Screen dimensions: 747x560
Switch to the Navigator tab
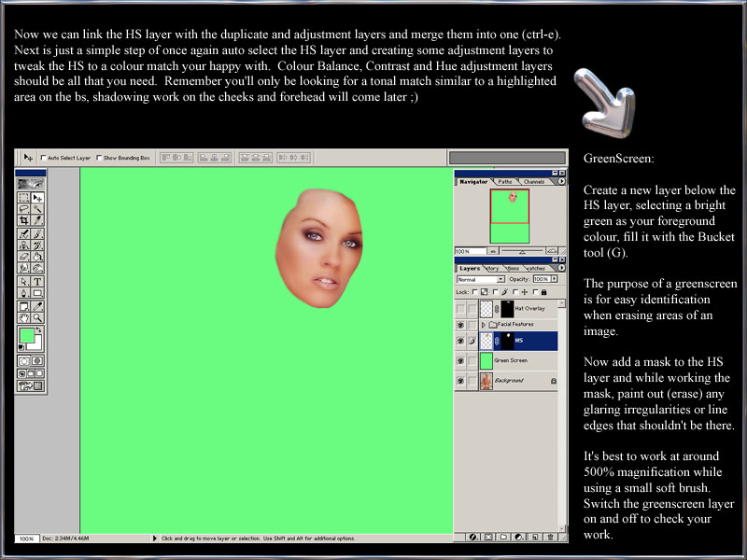(x=473, y=182)
